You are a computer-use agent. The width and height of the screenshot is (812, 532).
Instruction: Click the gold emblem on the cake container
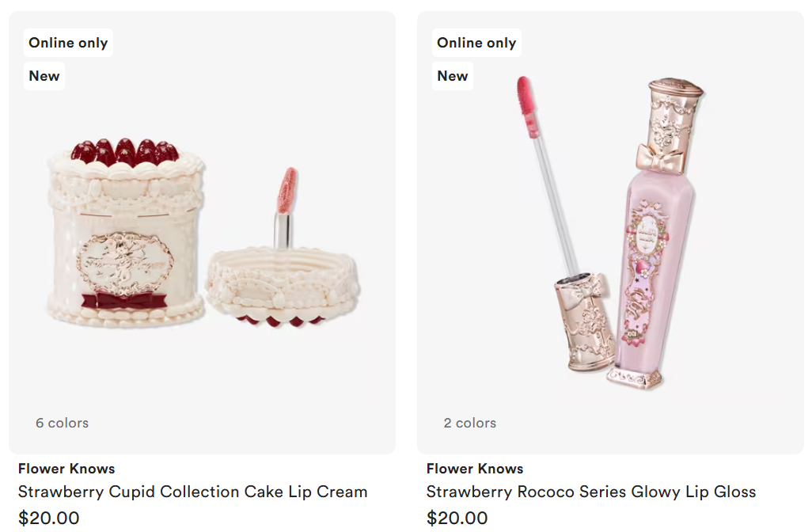(125, 263)
